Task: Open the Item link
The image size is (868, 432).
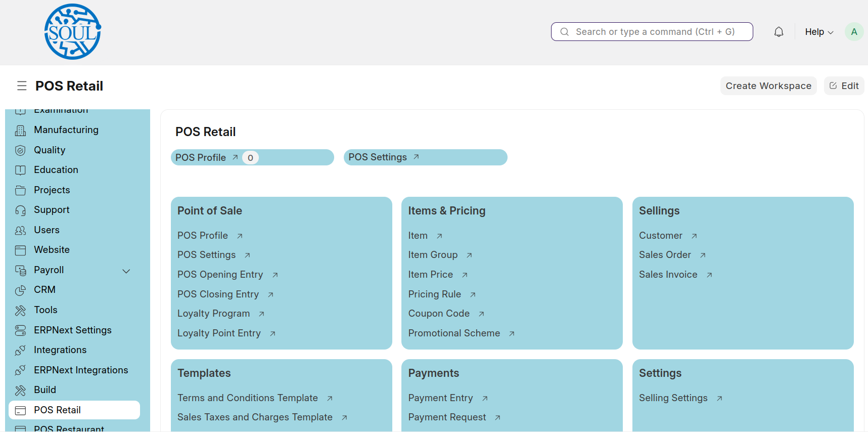Action: tap(418, 236)
